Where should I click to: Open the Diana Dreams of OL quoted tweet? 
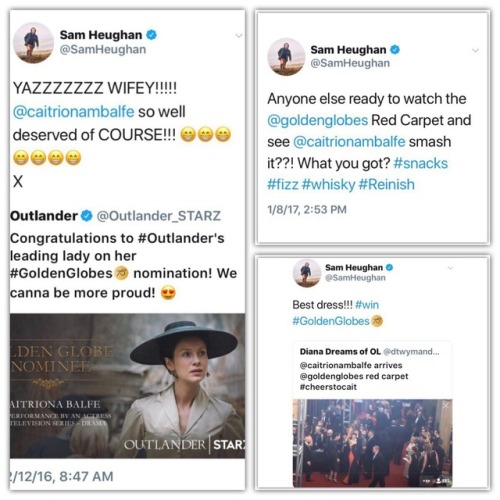pyautogui.click(x=372, y=414)
